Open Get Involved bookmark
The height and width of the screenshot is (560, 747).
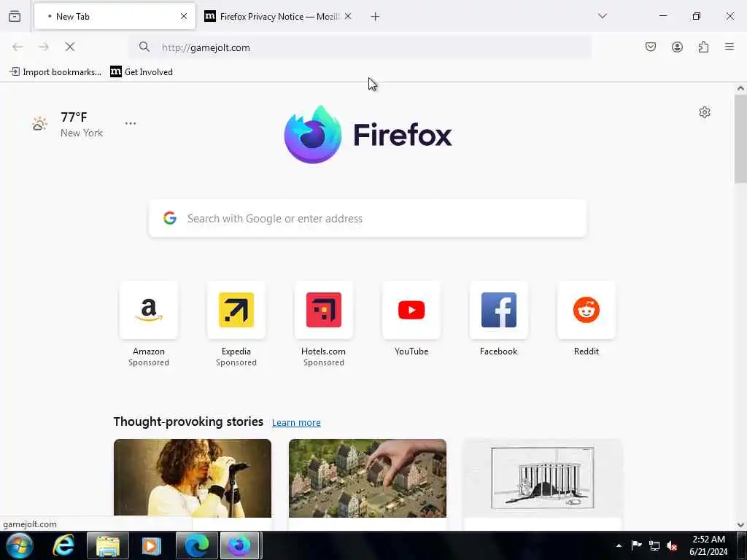click(x=142, y=72)
